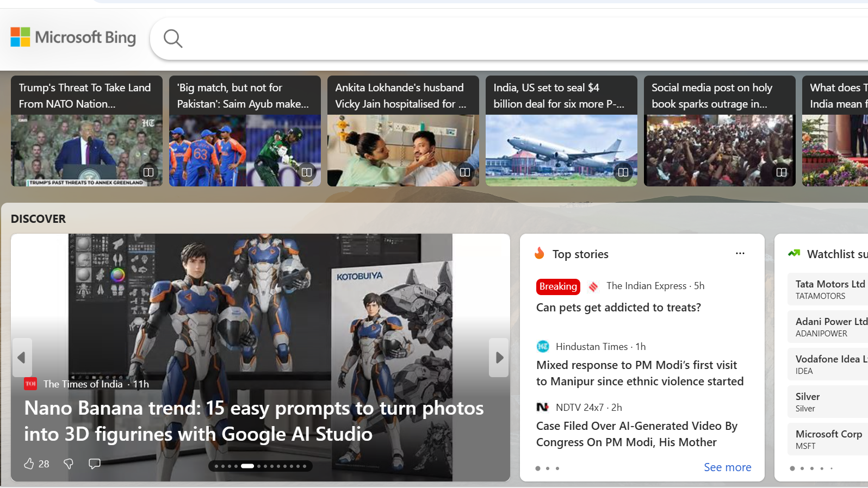Open the Top stories more options menu
Image resolution: width=868 pixels, height=488 pixels.
pyautogui.click(x=740, y=253)
